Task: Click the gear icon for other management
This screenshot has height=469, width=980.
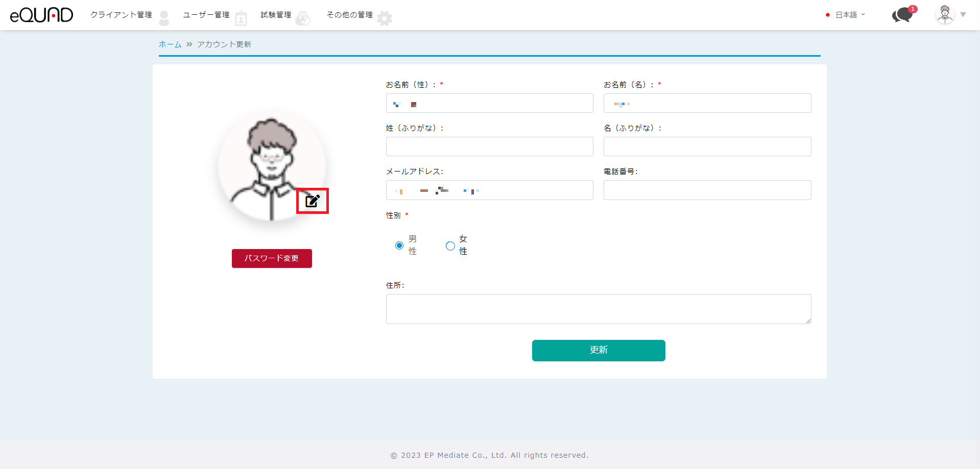Action: (385, 18)
